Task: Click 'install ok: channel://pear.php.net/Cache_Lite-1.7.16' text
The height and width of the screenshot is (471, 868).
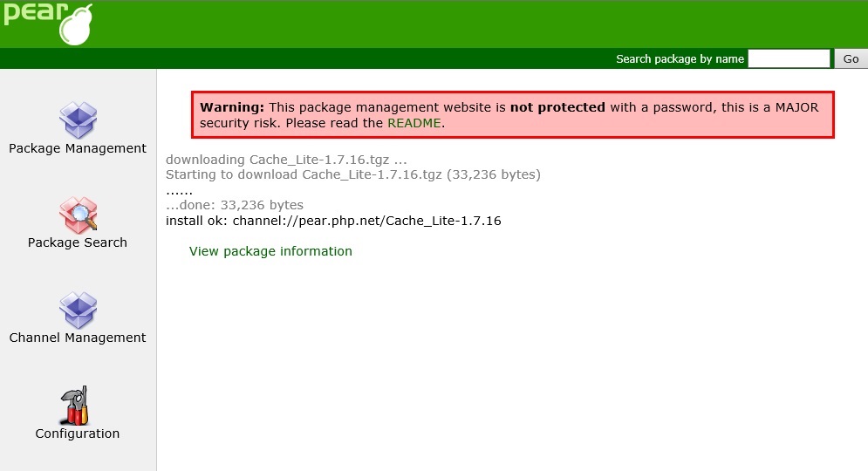Action: pos(333,221)
